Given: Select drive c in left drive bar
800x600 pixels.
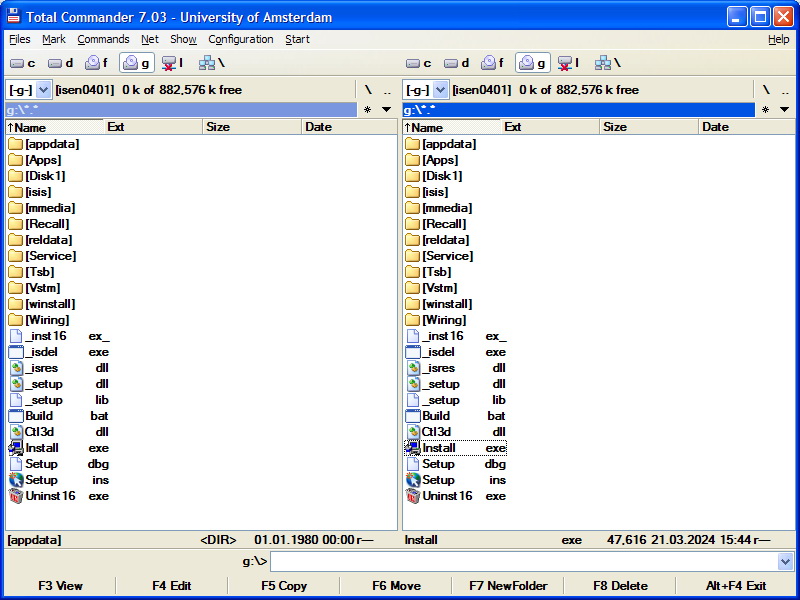Looking at the screenshot, I should [23, 63].
